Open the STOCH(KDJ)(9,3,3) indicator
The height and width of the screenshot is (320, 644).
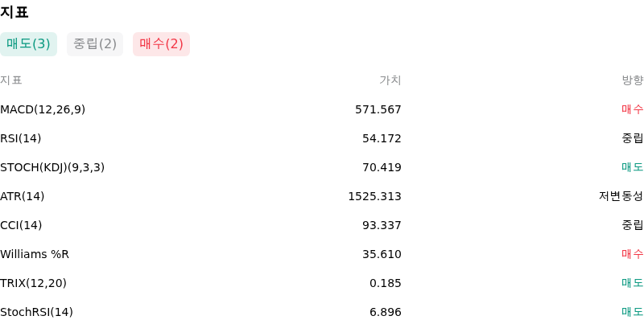click(52, 167)
